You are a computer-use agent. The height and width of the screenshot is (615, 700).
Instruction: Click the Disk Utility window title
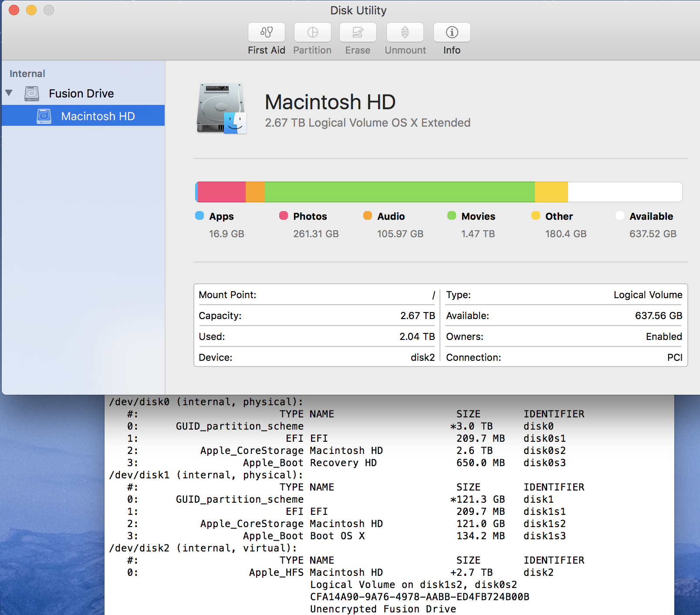[x=358, y=10]
